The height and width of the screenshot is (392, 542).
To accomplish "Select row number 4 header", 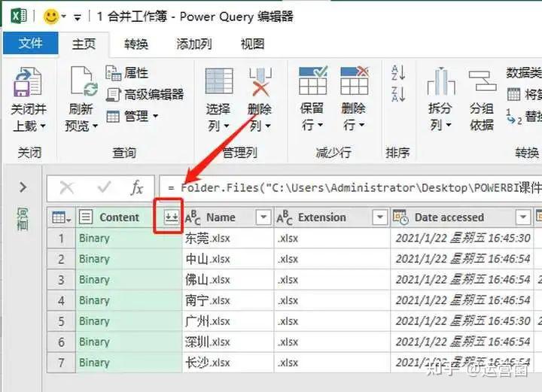I will (61, 300).
